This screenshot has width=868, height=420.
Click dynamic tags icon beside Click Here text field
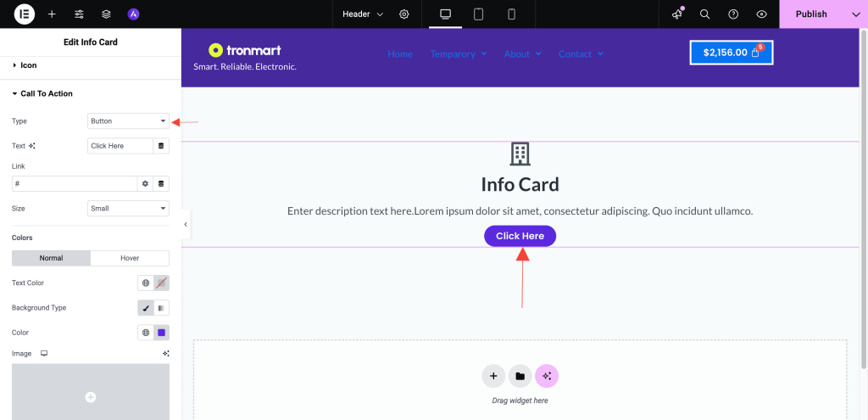click(161, 146)
